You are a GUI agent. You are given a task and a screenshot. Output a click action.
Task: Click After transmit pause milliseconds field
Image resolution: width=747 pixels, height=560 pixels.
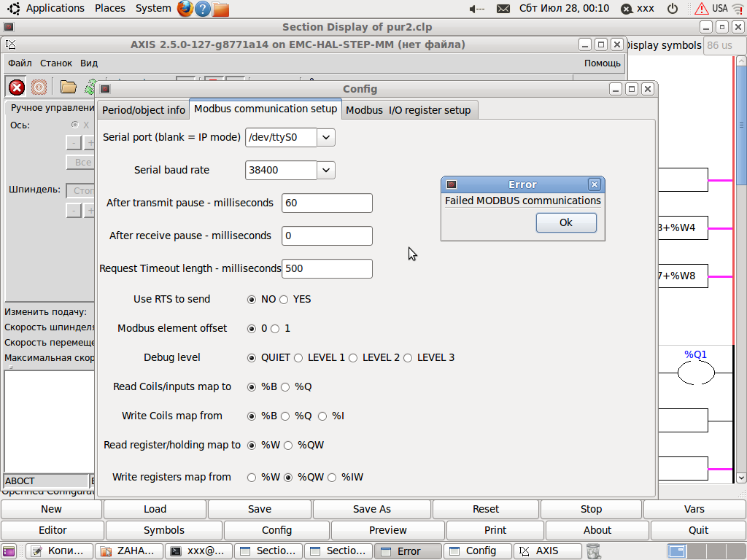327,203
